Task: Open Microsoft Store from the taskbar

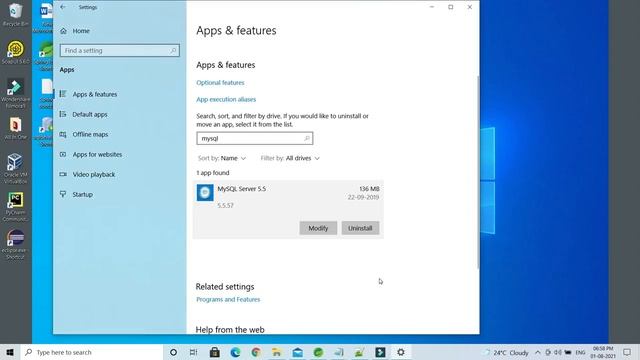Action: click(214, 352)
